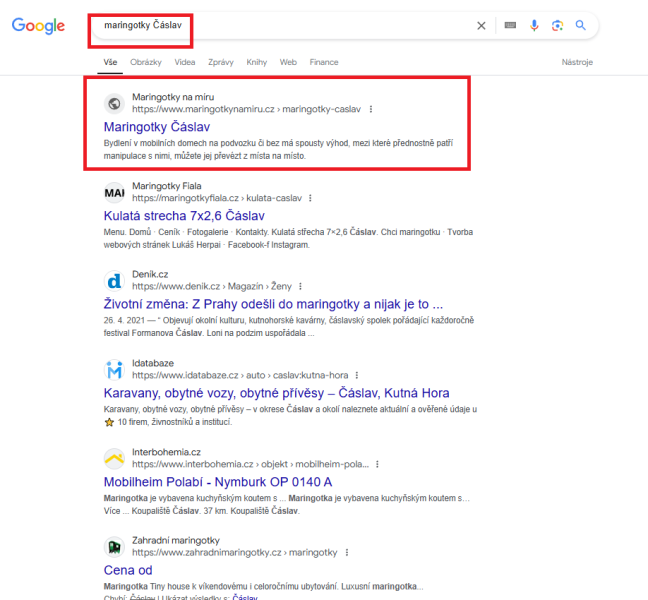Click the interbohemia.cz URL breadcrumb
This screenshot has width=648, height=600.
[x=250, y=464]
